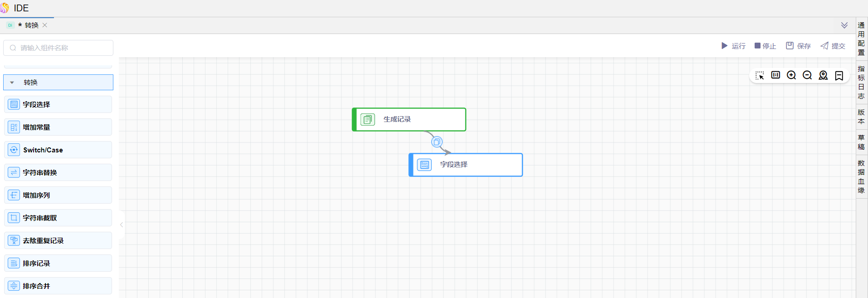The width and height of the screenshot is (868, 298).
Task: Open the 指标日志 side tab
Action: click(x=861, y=82)
